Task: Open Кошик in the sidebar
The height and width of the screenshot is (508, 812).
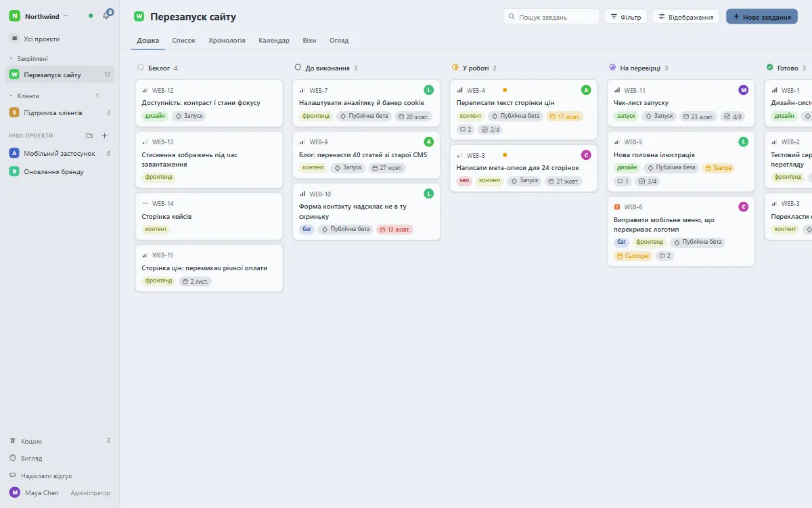Action: click(x=60, y=441)
